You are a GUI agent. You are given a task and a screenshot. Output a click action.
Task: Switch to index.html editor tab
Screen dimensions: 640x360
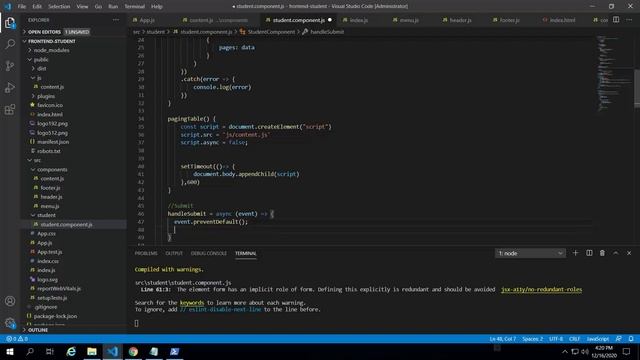pyautogui.click(x=562, y=20)
